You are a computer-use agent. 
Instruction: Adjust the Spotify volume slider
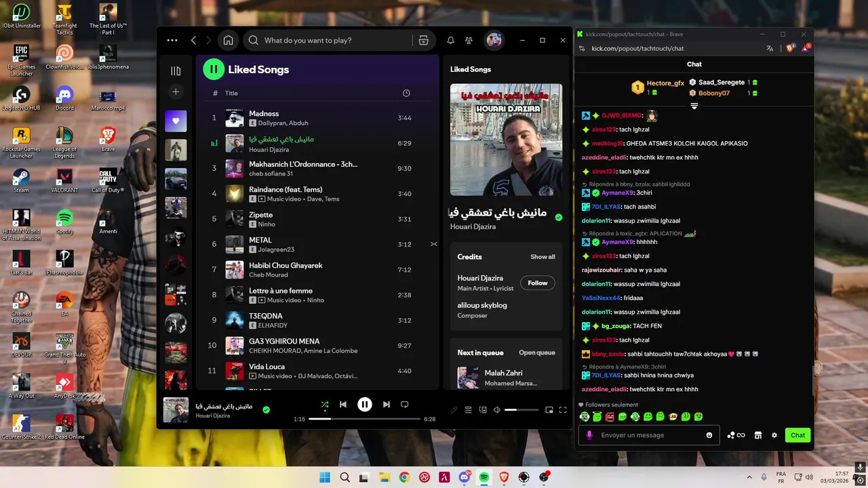tap(521, 409)
